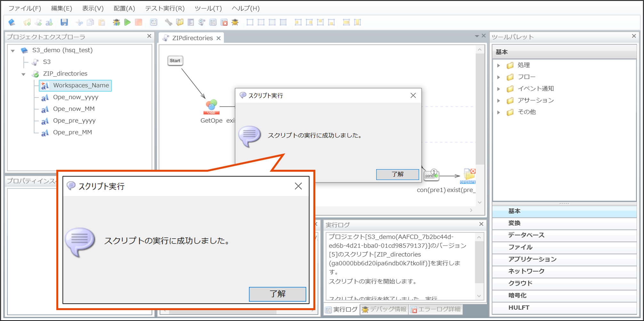Expand the フロー folder in tool palette
Image resolution: width=644 pixels, height=321 pixels.
pyautogui.click(x=498, y=77)
